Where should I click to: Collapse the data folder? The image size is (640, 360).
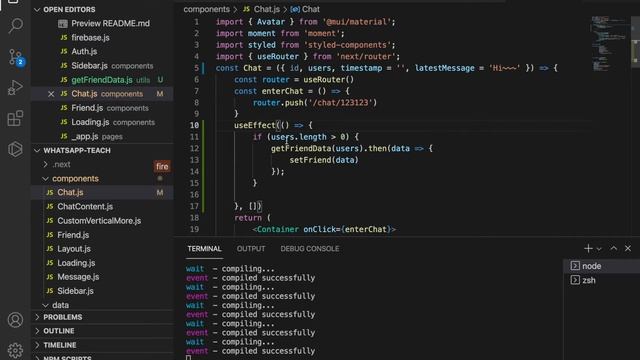pyautogui.click(x=102, y=305)
